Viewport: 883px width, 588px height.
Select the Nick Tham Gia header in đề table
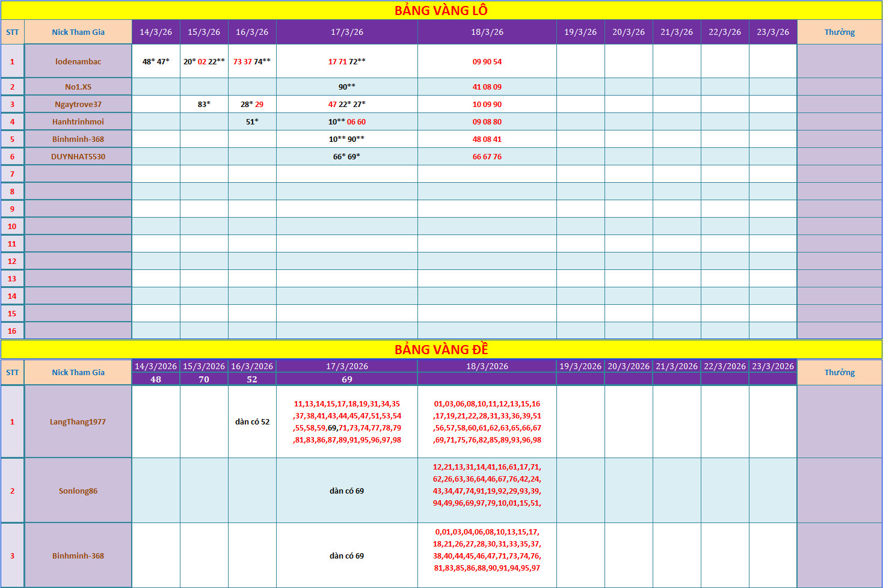coord(78,372)
